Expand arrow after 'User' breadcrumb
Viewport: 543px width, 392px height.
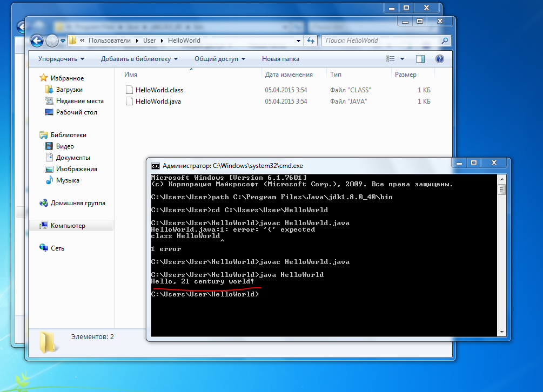(162, 40)
